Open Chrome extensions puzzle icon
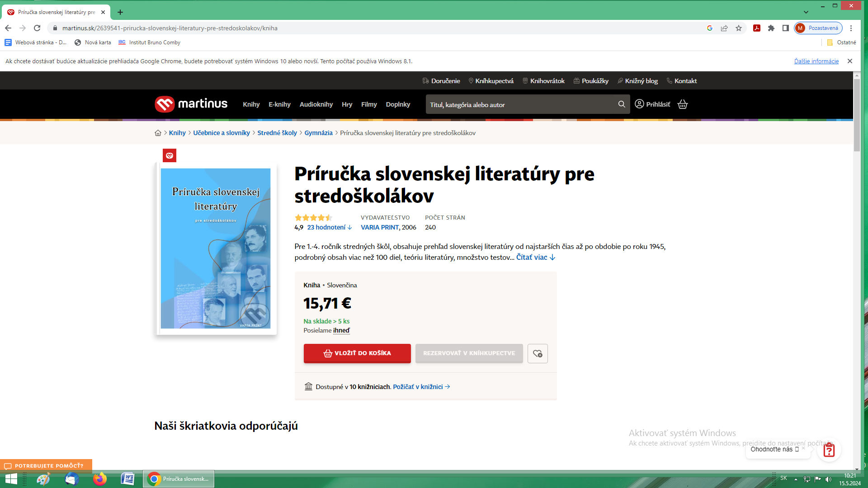 click(771, 28)
